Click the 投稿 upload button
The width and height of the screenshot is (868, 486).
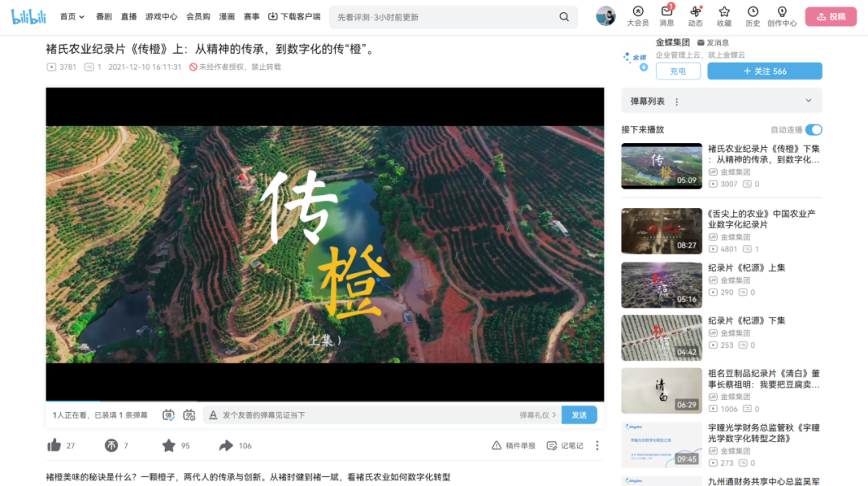click(831, 17)
